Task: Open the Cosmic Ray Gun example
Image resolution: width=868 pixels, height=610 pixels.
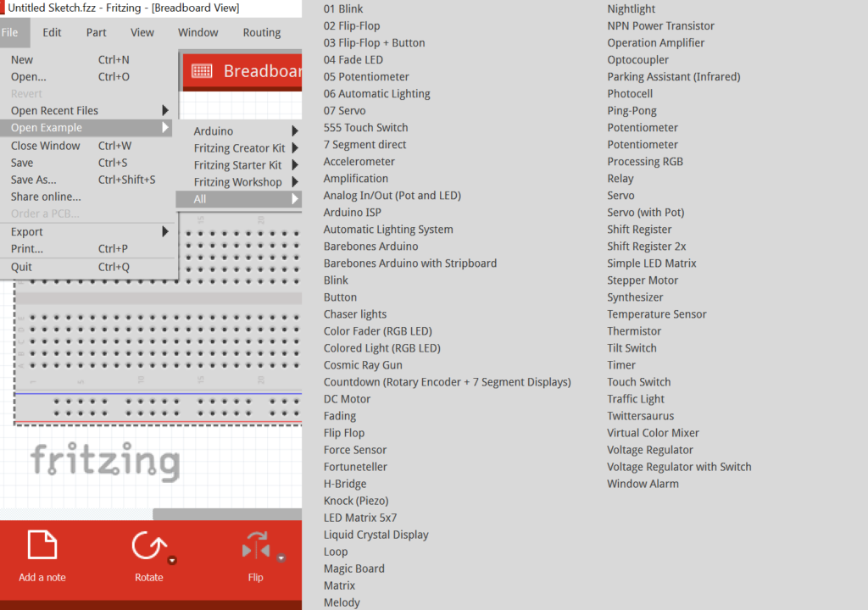Action: tap(363, 365)
